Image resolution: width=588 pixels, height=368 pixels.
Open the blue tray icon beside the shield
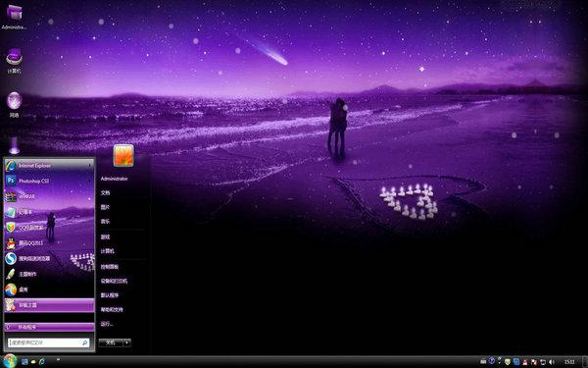click(x=516, y=361)
